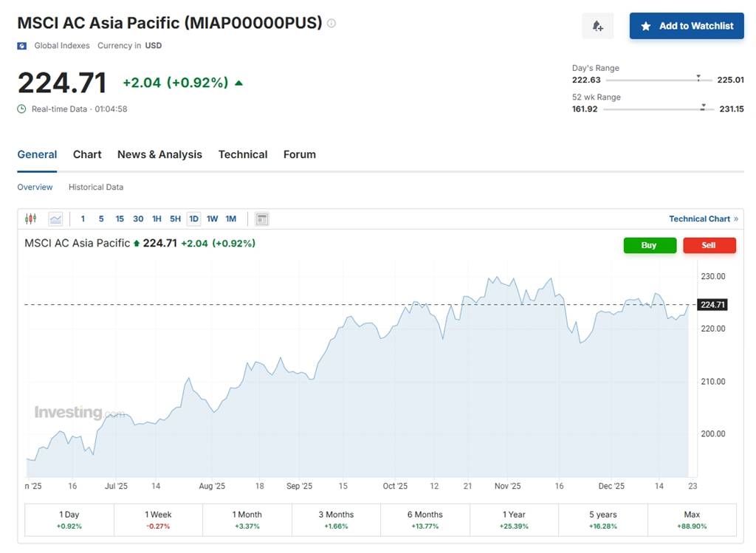Create a price alert via bell icon
This screenshot has height=553, width=756.
597,26
